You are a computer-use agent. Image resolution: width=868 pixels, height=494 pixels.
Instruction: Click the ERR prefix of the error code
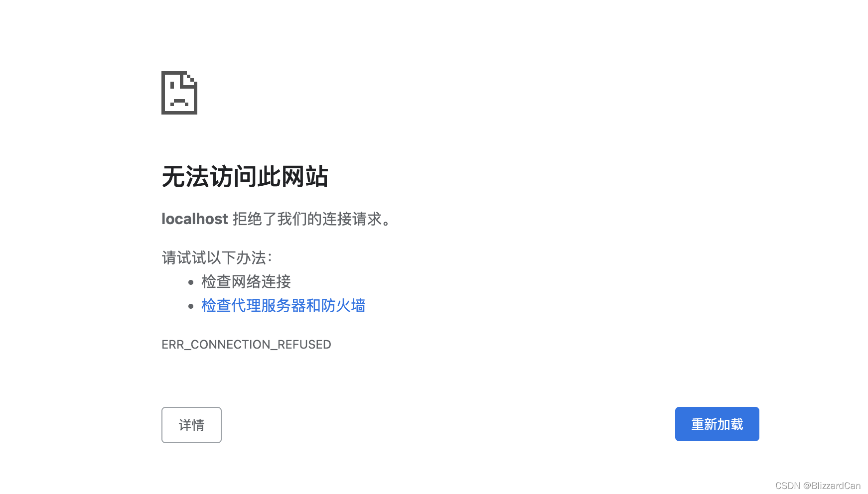pyautogui.click(x=173, y=345)
